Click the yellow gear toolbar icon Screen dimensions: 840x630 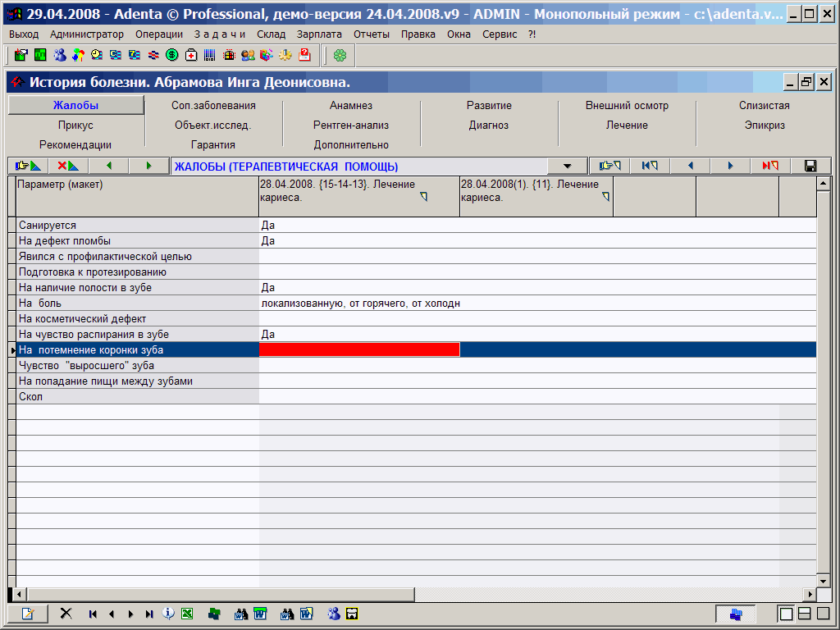point(285,55)
